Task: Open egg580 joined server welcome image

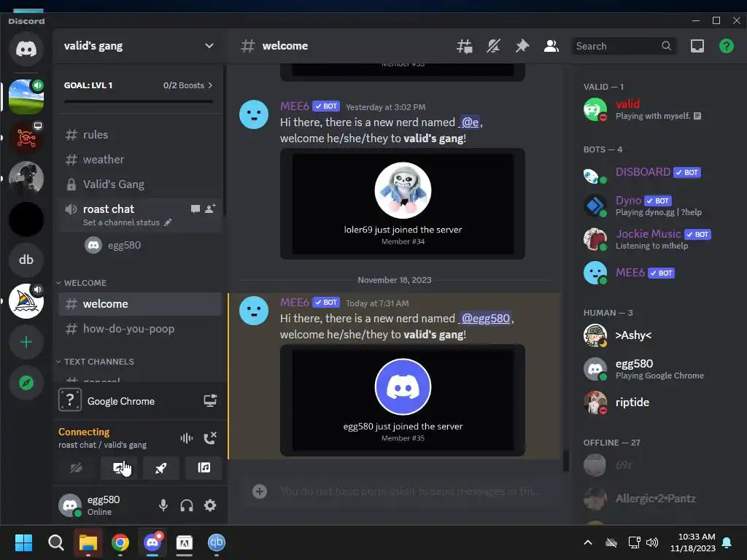Action: pos(403,400)
